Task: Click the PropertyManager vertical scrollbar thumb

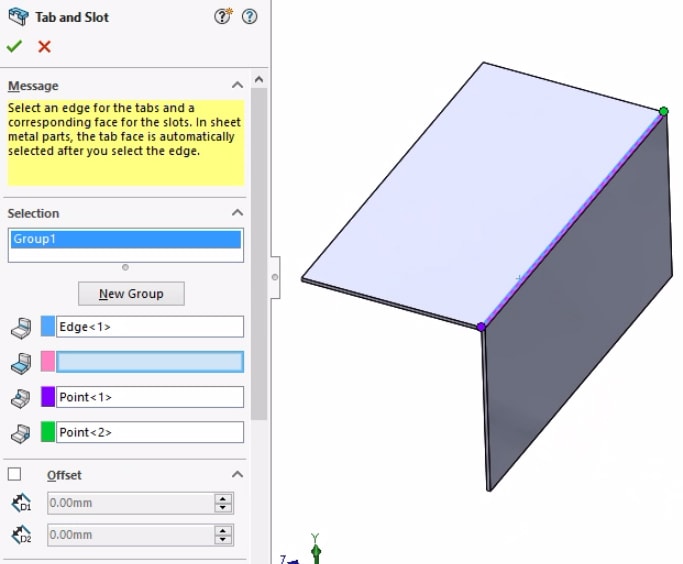Action: (259, 253)
